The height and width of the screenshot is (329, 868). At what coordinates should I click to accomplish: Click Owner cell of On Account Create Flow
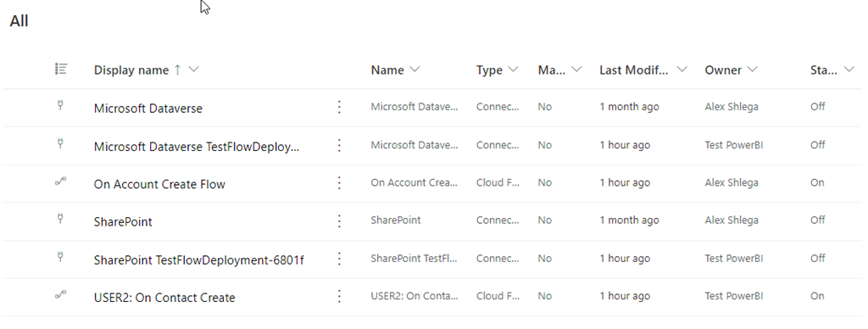click(732, 183)
